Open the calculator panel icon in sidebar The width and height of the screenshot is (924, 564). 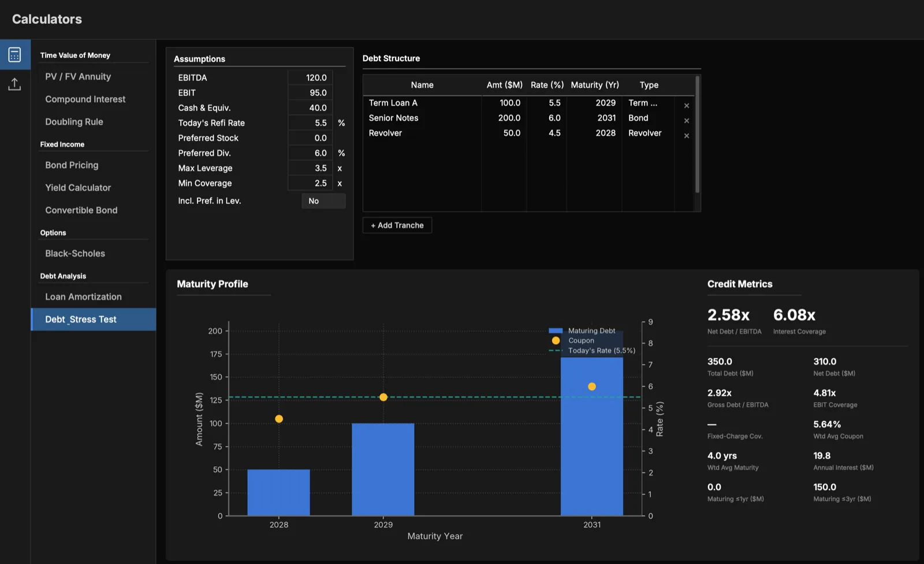[15, 54]
